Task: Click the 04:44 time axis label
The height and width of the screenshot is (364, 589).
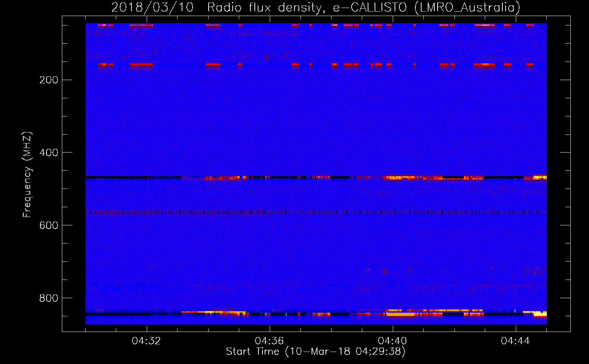Action: pyautogui.click(x=515, y=341)
